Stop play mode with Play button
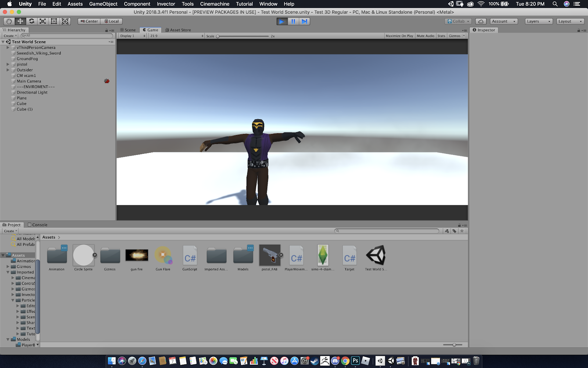 (x=282, y=21)
